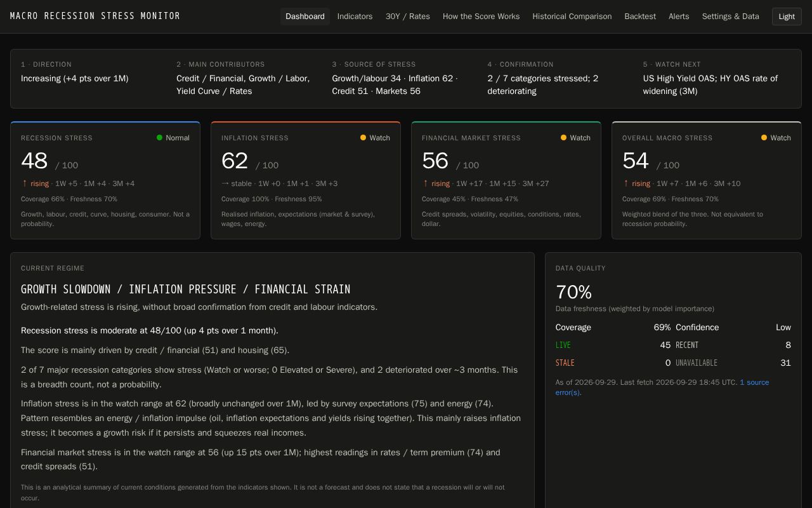Viewport: 812px width, 508px height.
Task: Click 'Coverage 45% · Freshness 47%' line
Action: pyautogui.click(x=470, y=199)
